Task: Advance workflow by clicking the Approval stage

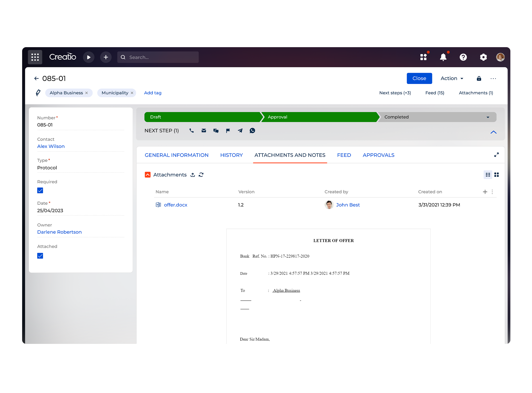Action: 277,117
